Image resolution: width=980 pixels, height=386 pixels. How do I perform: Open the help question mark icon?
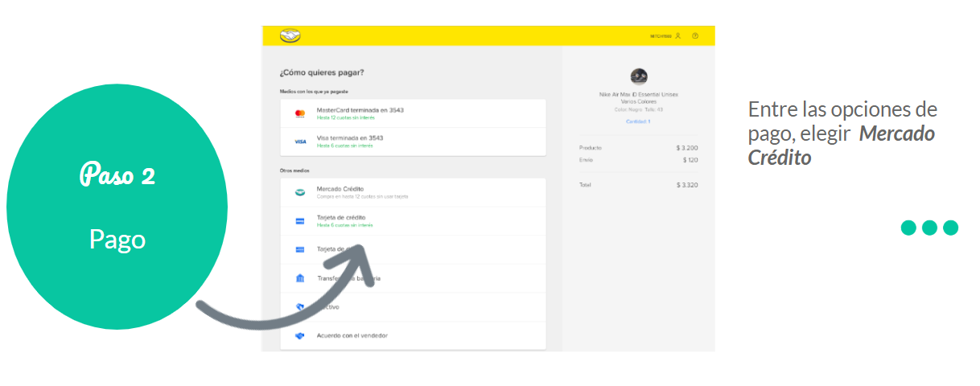695,36
